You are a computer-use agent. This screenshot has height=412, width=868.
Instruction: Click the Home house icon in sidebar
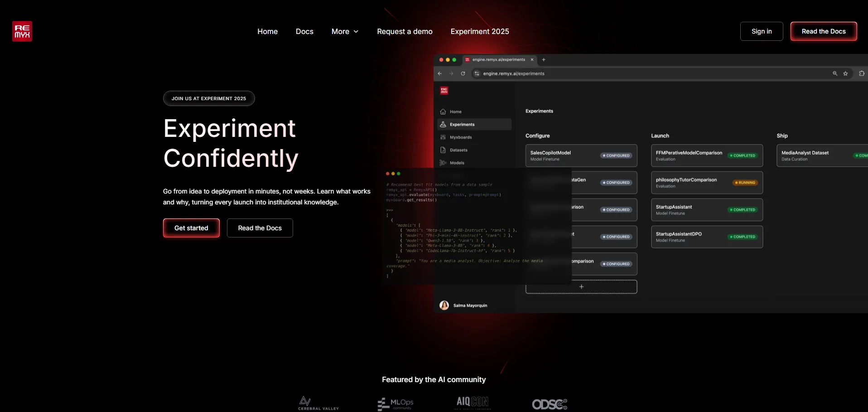(x=443, y=111)
